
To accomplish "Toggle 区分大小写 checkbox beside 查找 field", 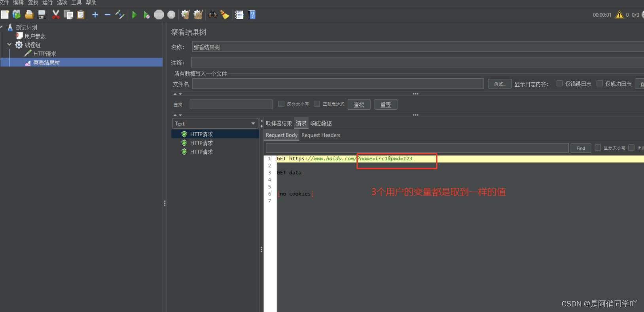I will (281, 104).
